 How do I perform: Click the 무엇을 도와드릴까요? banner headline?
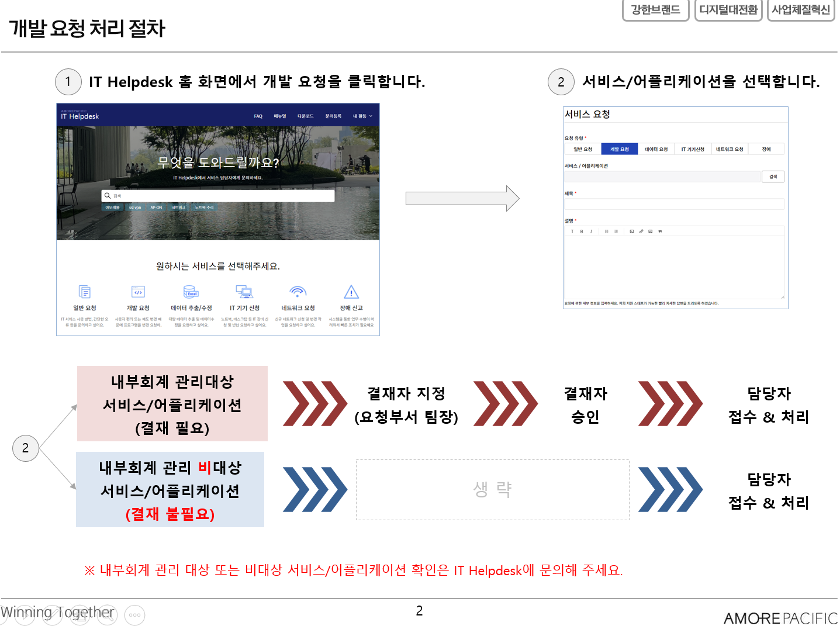tap(218, 162)
